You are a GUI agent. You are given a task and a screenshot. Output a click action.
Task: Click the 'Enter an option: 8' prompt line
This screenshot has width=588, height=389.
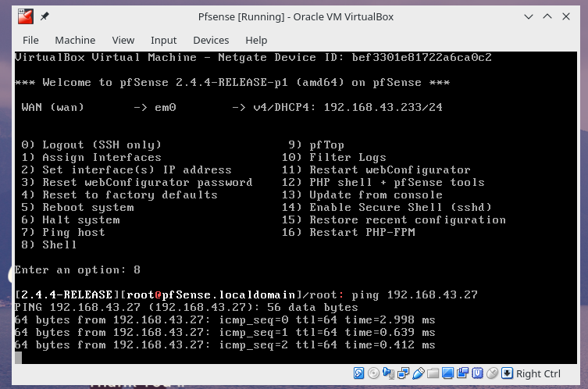tap(77, 269)
